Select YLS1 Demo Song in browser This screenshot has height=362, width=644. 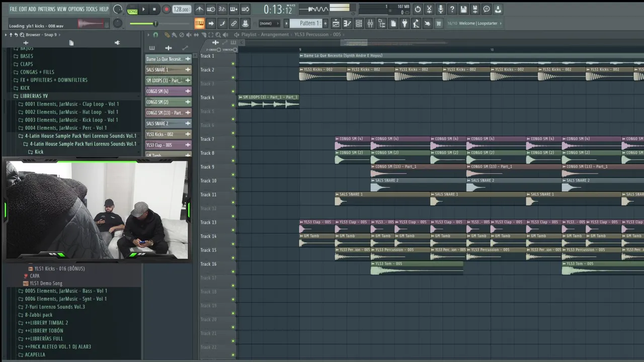point(46,284)
